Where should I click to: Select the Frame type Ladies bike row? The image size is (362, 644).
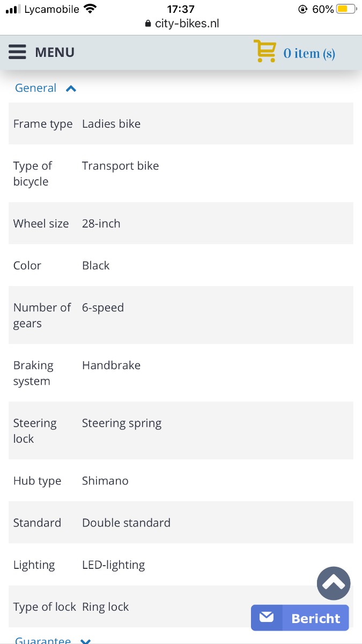tap(181, 124)
